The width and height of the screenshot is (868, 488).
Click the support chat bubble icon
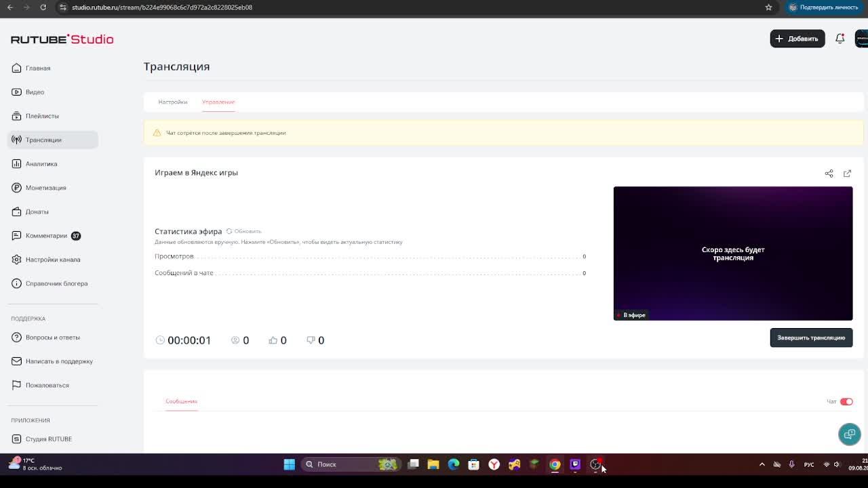(849, 434)
